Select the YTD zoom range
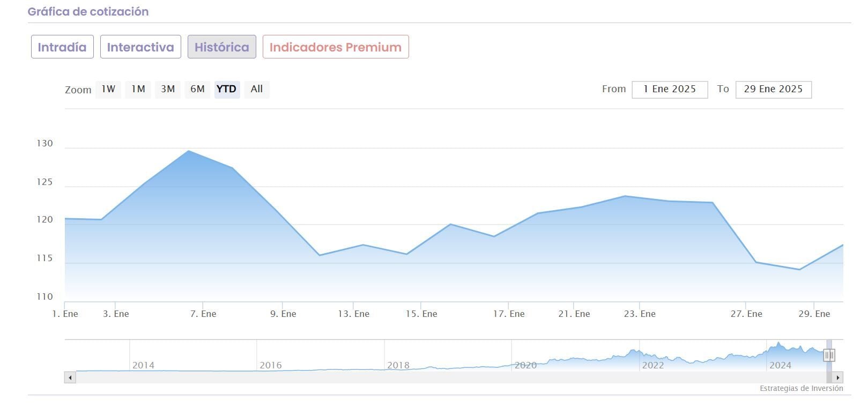Viewport: 868px width, 407px height. 227,89
